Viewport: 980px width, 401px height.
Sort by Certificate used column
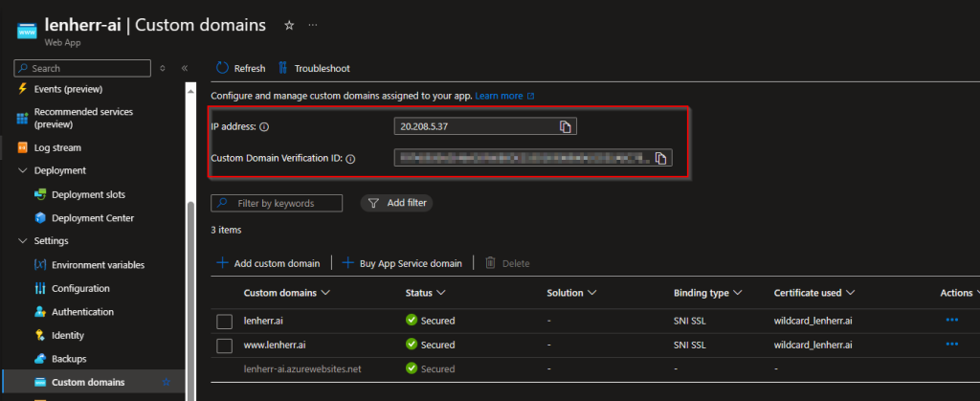click(814, 293)
